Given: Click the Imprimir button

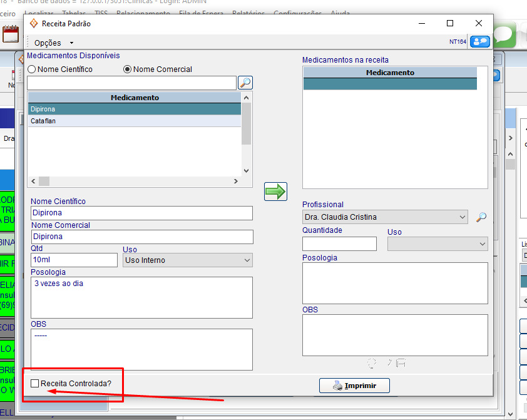Looking at the screenshot, I should (354, 386).
